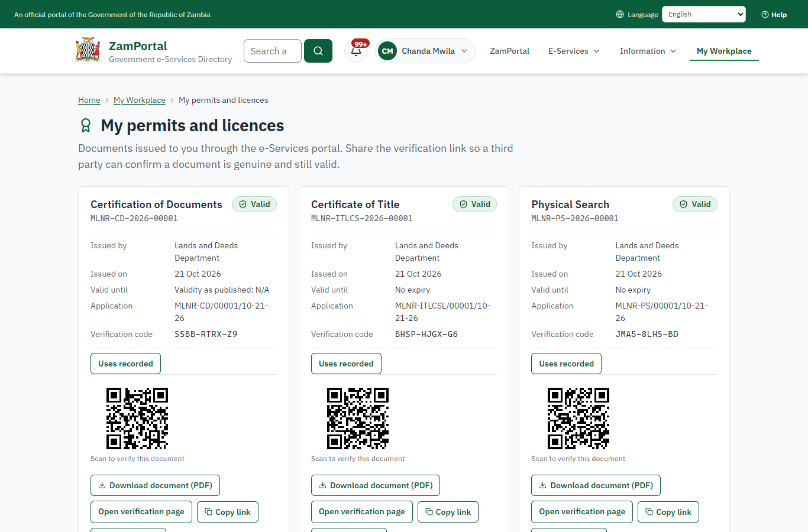Click the Certificate of Title QR code
Image resolution: width=808 pixels, height=532 pixels.
coord(358,419)
